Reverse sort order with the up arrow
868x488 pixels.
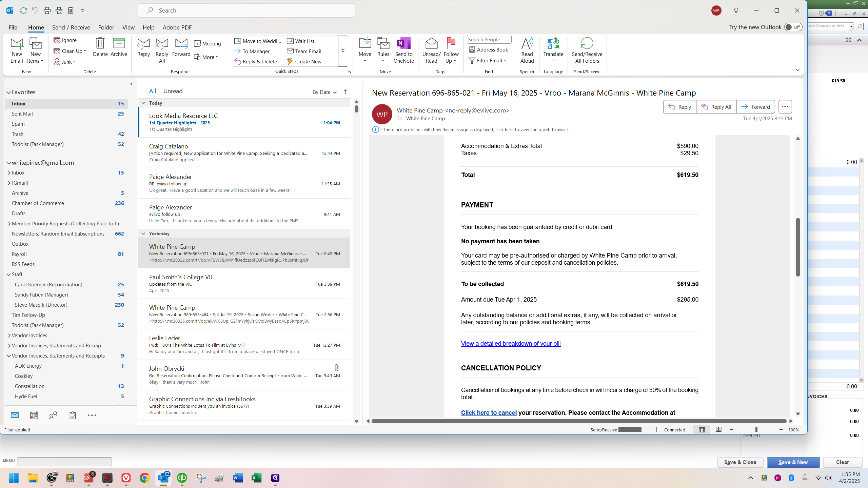(345, 92)
